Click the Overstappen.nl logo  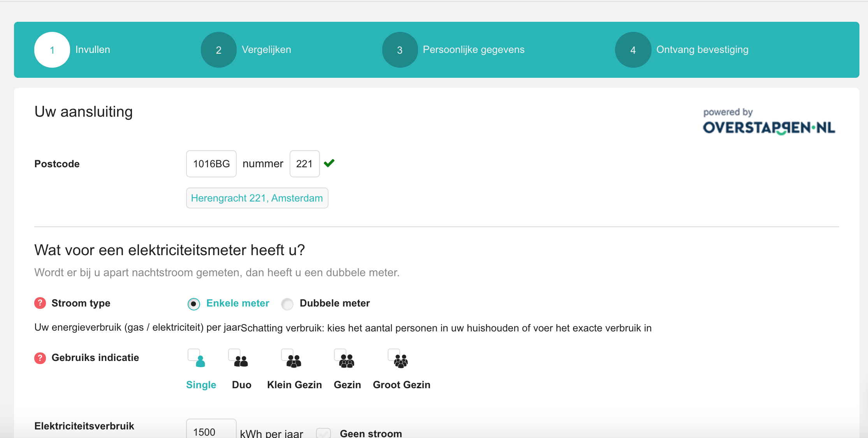pos(769,128)
